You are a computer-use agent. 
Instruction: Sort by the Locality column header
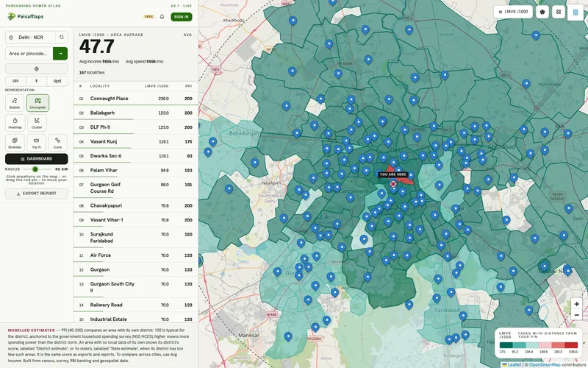pyautogui.click(x=100, y=86)
